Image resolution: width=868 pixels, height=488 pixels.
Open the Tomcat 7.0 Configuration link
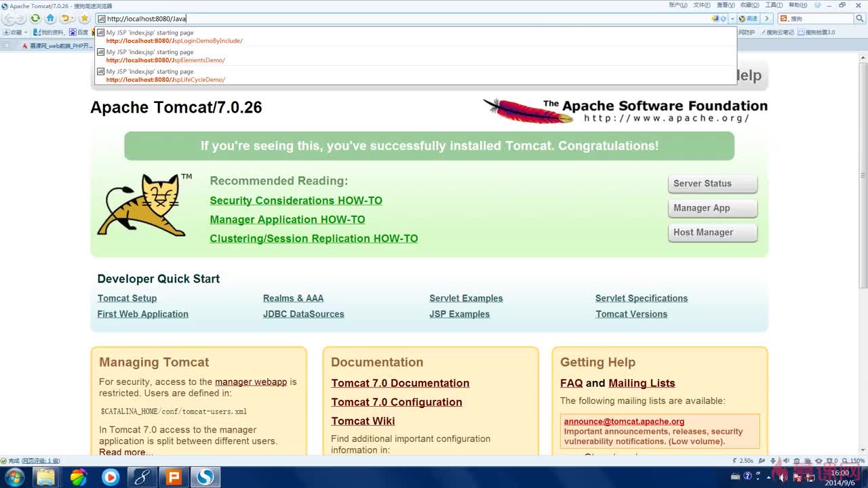coord(397,402)
